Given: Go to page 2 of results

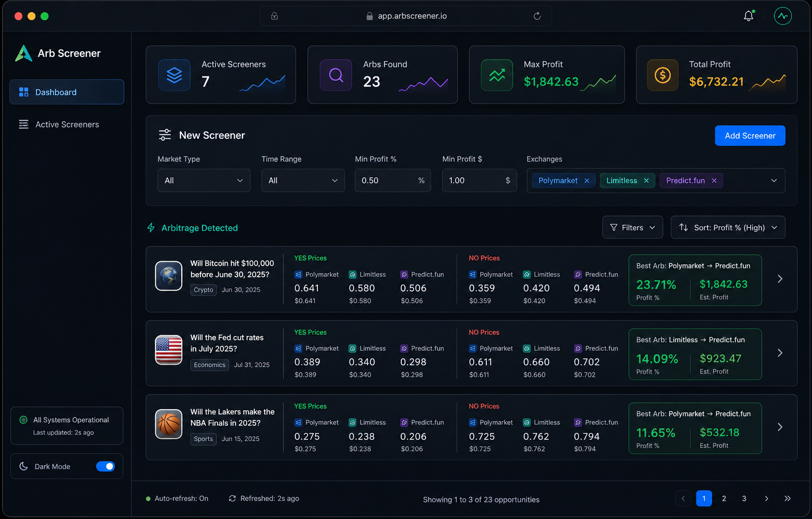Looking at the screenshot, I should tap(724, 498).
